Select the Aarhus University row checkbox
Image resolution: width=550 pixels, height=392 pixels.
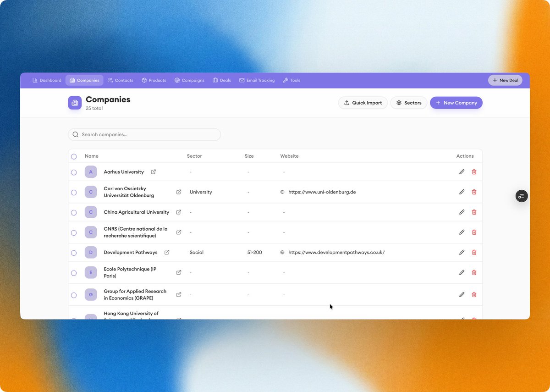(74, 172)
